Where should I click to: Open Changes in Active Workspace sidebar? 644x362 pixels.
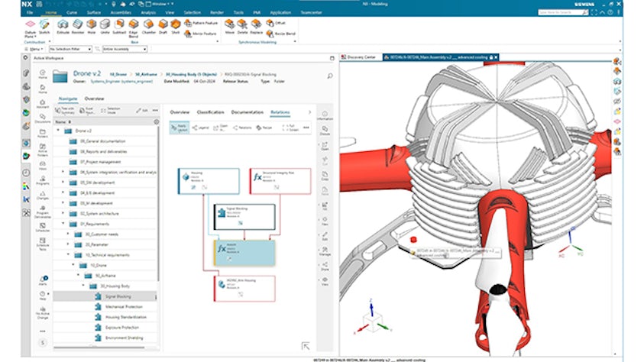pos(43,196)
